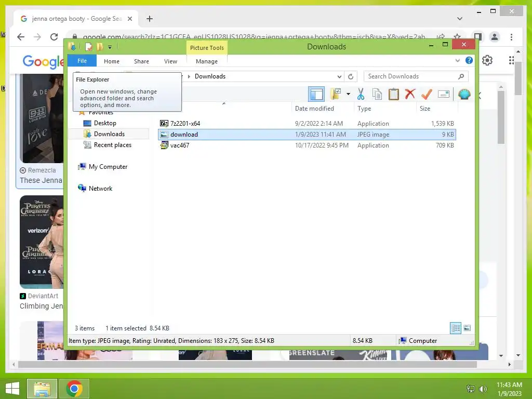The image size is (532, 399).
Task: Click the Downloads folder title bar icon
Action: [x=72, y=47]
